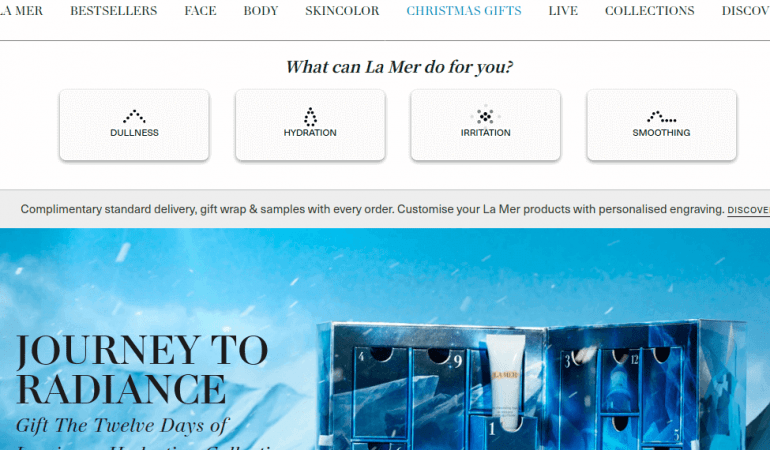
Task: Click the partially visible Discover menu item
Action: (x=745, y=11)
